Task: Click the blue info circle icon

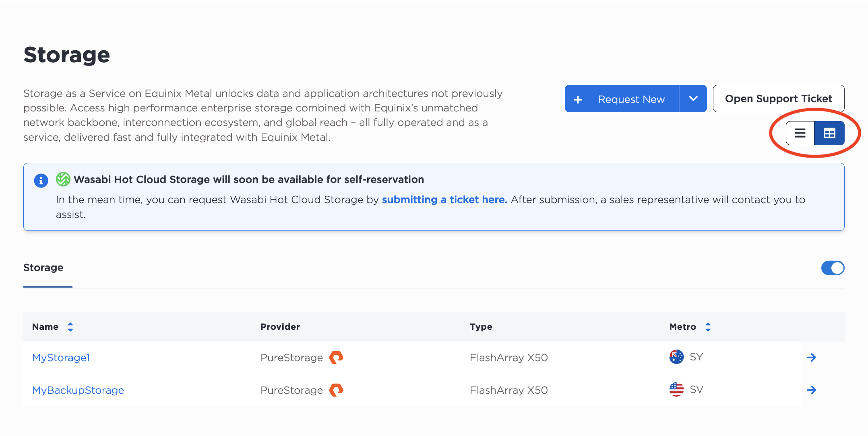Action: click(41, 181)
